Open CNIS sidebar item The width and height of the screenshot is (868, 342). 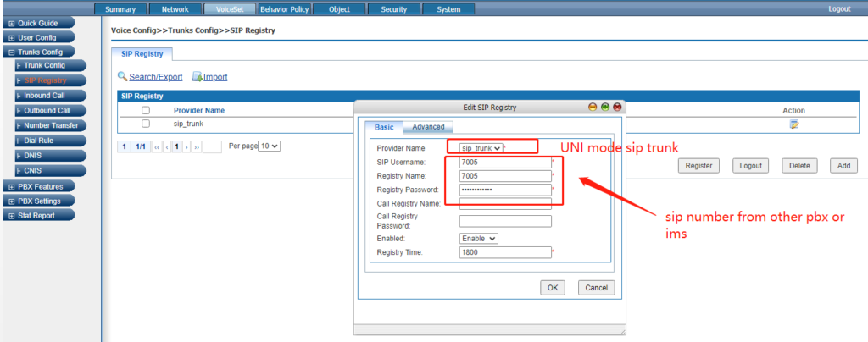(51, 171)
